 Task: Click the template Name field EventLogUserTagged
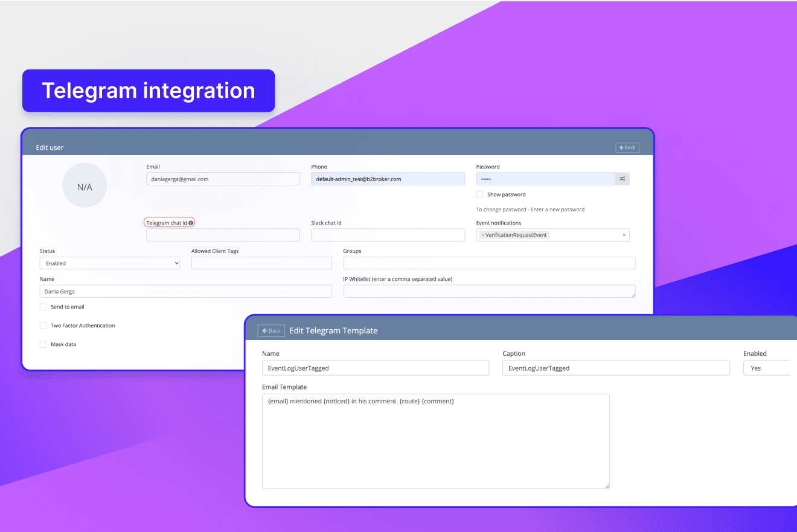[376, 368]
